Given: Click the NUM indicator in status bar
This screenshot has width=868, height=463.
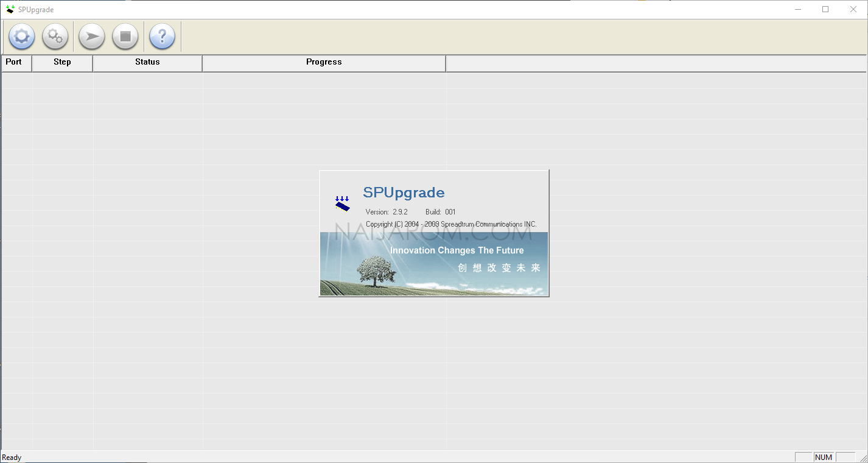Looking at the screenshot, I should (x=824, y=458).
